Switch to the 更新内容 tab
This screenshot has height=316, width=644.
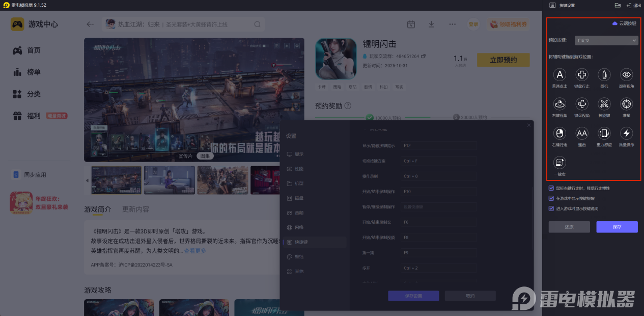[136, 209]
